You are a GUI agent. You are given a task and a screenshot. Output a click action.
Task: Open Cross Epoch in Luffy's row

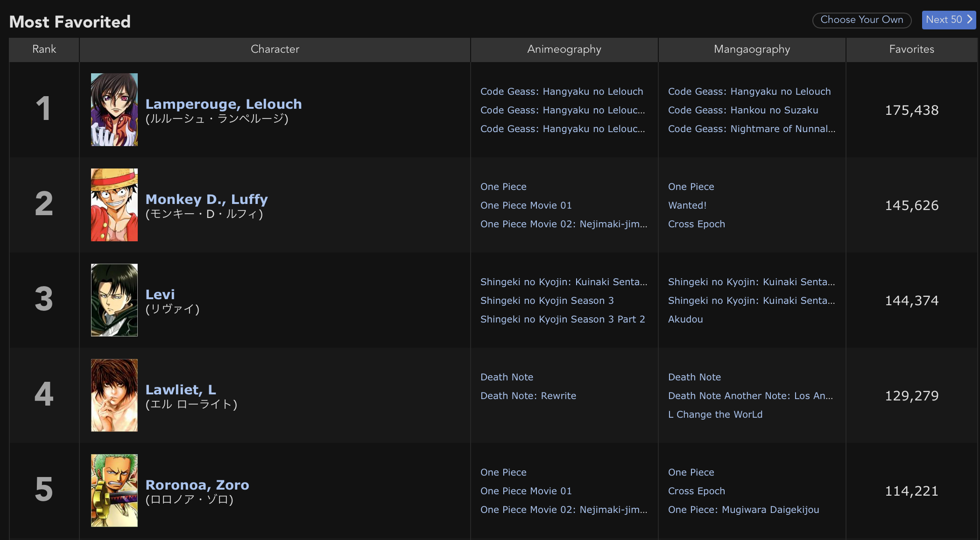[697, 224]
